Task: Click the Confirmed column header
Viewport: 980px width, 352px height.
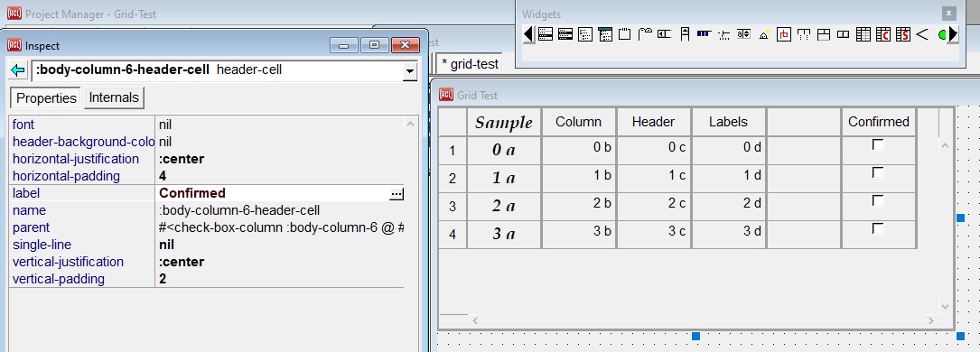Action: tap(879, 122)
